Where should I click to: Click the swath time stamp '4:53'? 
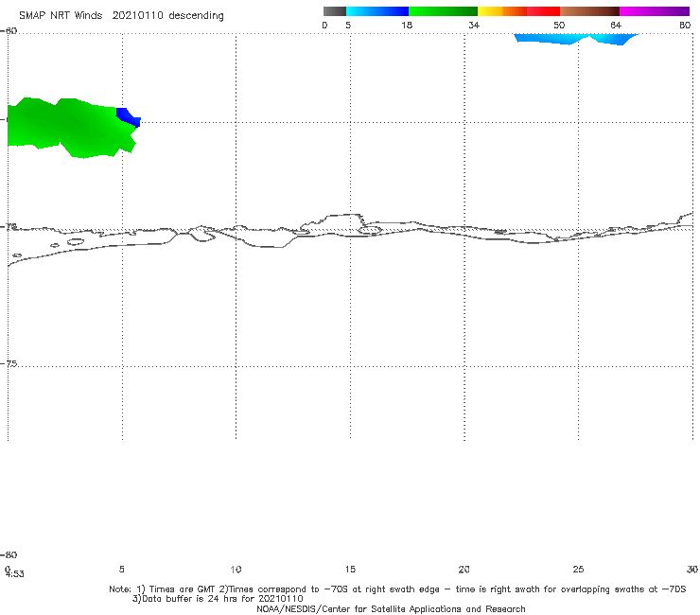[15, 574]
